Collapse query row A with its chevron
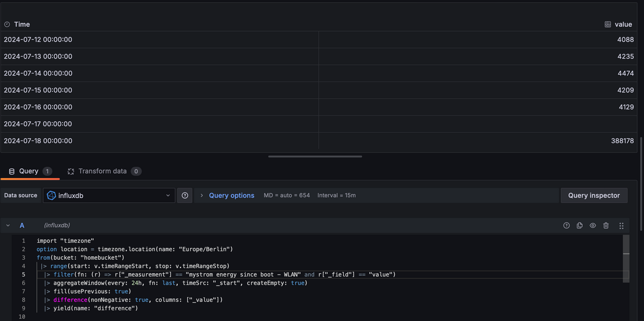644x321 pixels. (8, 226)
